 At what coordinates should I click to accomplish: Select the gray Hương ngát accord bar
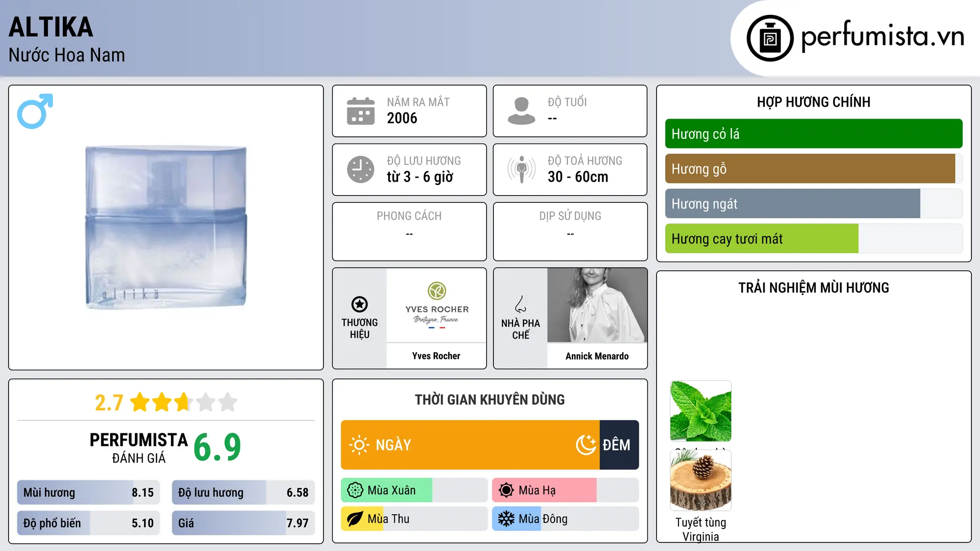pos(813,204)
